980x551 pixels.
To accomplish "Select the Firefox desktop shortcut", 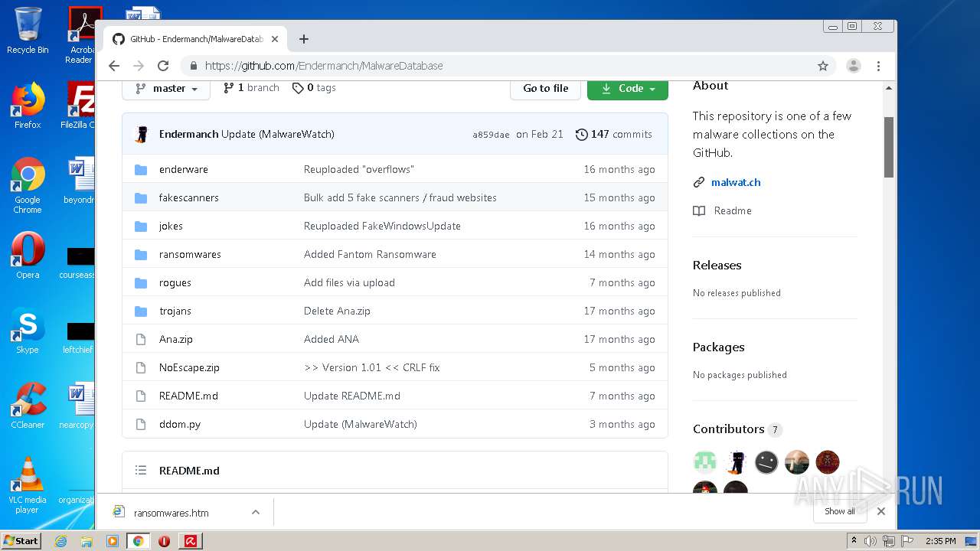I will 28,106.
